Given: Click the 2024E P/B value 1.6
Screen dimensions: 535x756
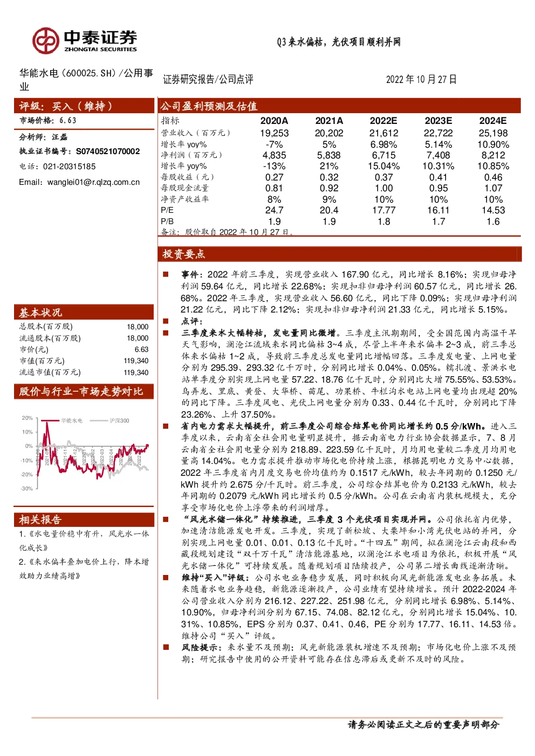Looking at the screenshot, I should point(493,221).
